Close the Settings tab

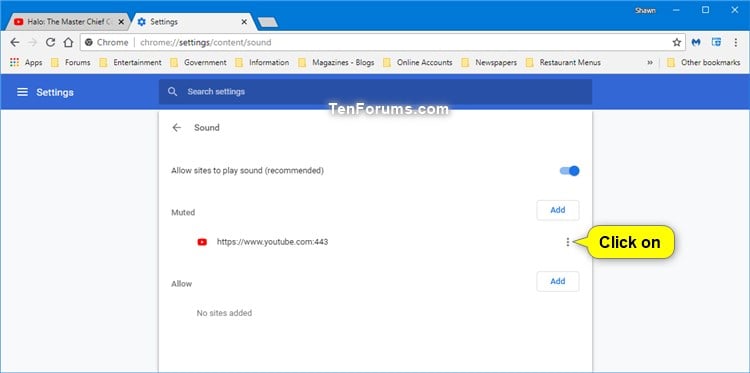point(244,22)
